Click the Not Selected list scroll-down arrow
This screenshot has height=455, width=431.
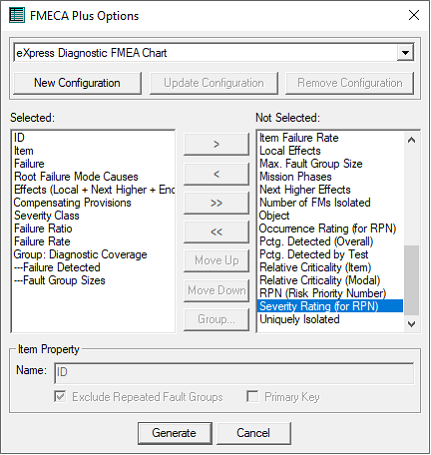(x=411, y=324)
